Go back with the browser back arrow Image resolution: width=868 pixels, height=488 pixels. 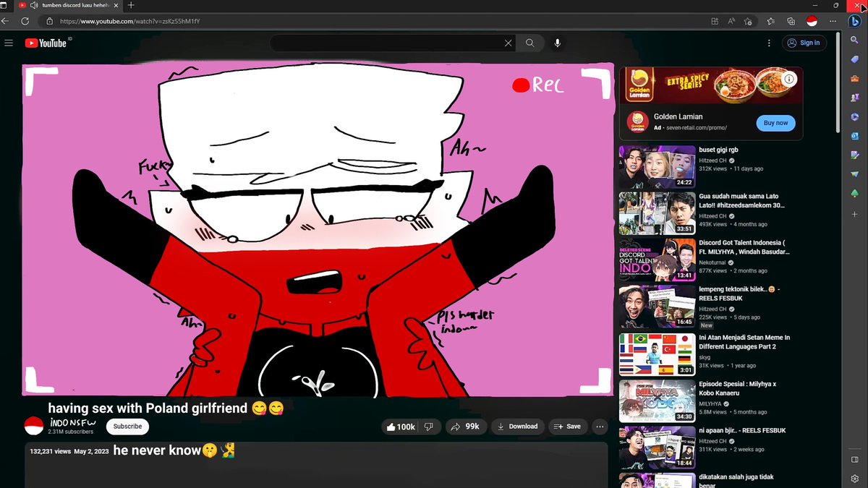(5, 21)
